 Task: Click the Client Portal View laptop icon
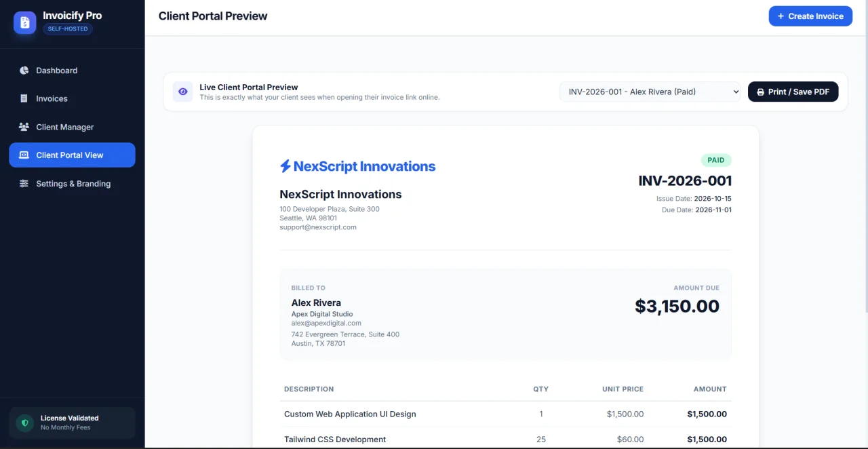[x=24, y=155]
